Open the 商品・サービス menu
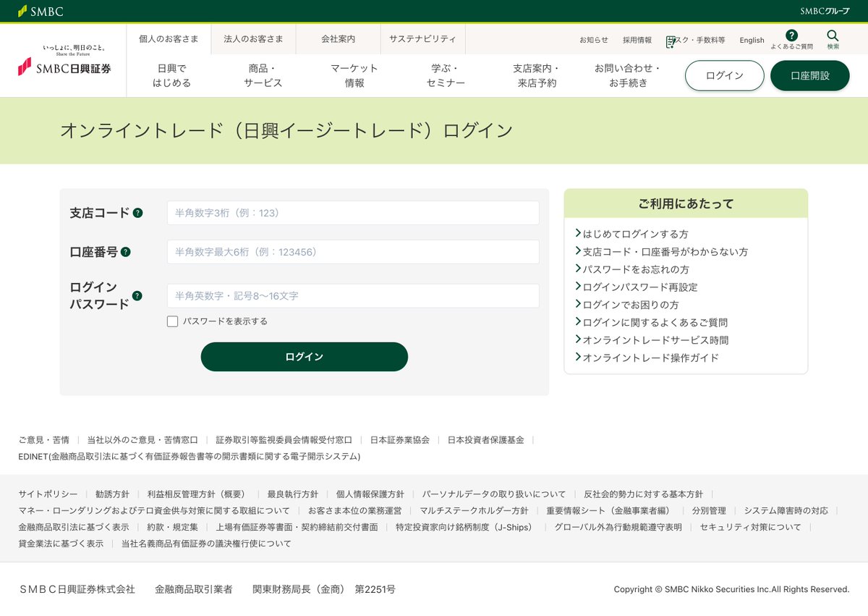 [263, 75]
